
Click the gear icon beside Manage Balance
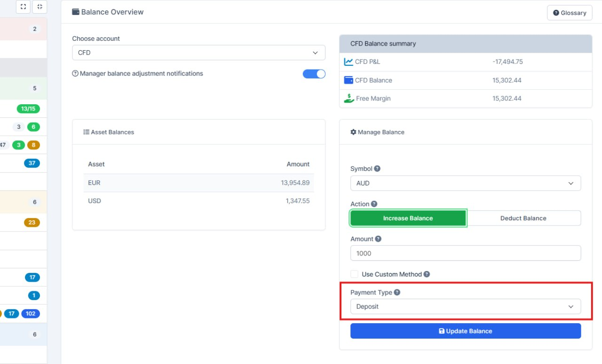tap(353, 132)
